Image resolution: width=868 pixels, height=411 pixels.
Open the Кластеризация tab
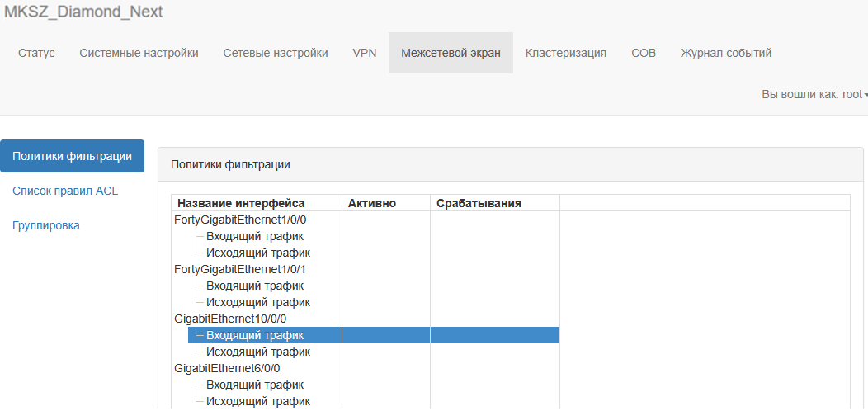click(566, 53)
